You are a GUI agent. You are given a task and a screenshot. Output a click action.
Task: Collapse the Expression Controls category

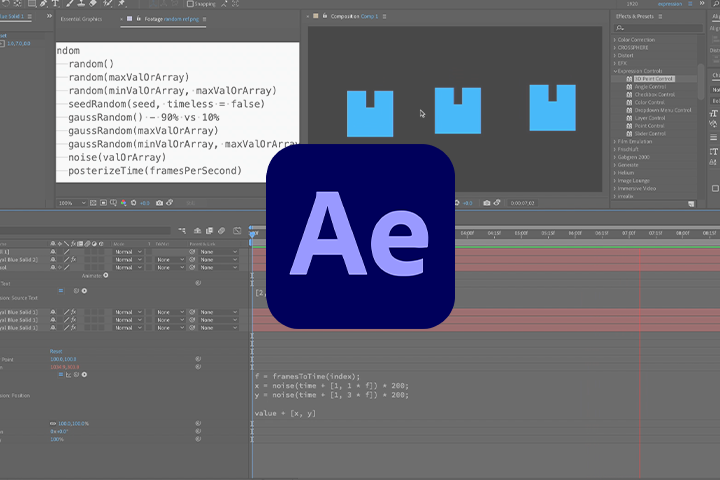coord(615,71)
